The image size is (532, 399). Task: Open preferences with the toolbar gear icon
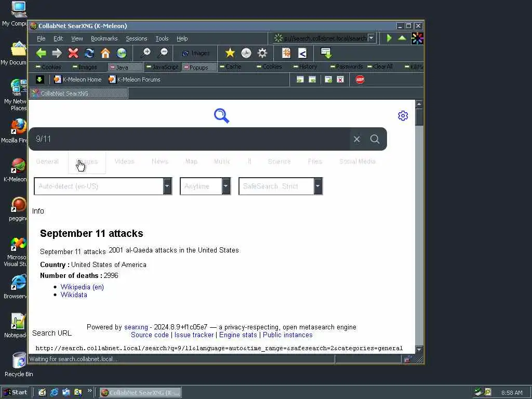(262, 53)
